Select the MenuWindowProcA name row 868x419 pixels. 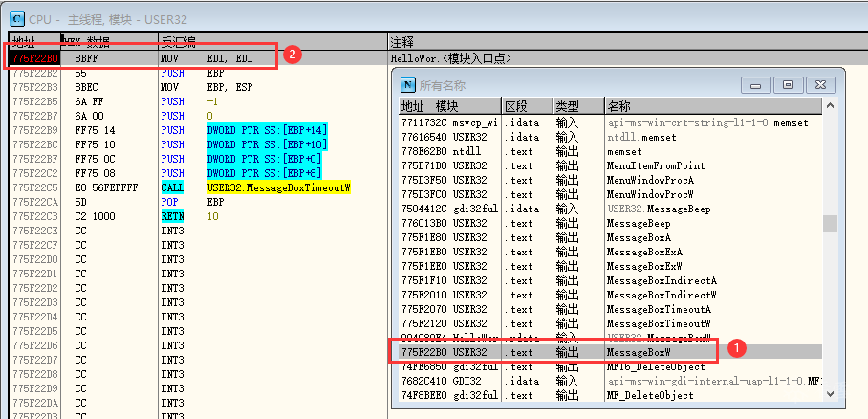point(611,181)
